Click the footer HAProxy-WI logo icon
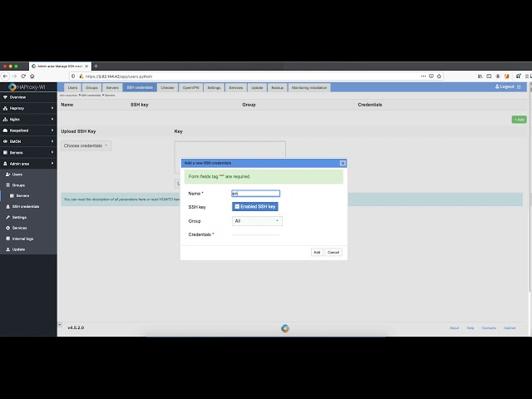The width and height of the screenshot is (532, 399). pyautogui.click(x=285, y=328)
